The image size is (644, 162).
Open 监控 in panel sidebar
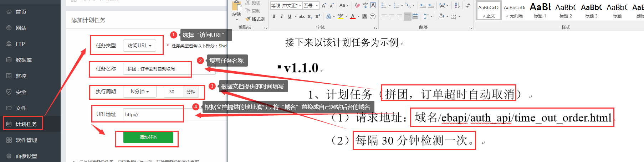point(30,76)
